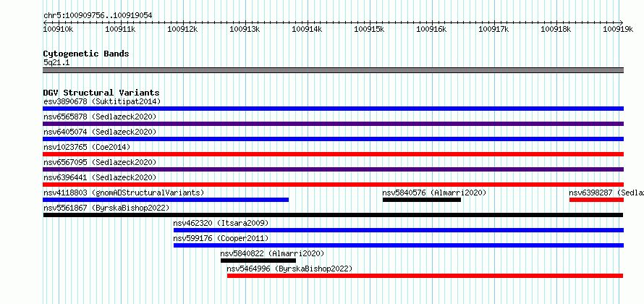This screenshot has width=644, height=304.
Task: Select the red bar under nsv5464996
Action: tap(425, 276)
